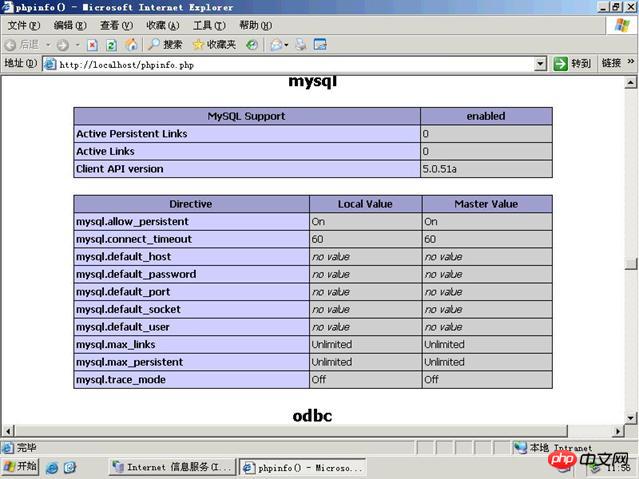
Task: Click the vertical scrollbar down arrow
Action: pyautogui.click(x=631, y=418)
